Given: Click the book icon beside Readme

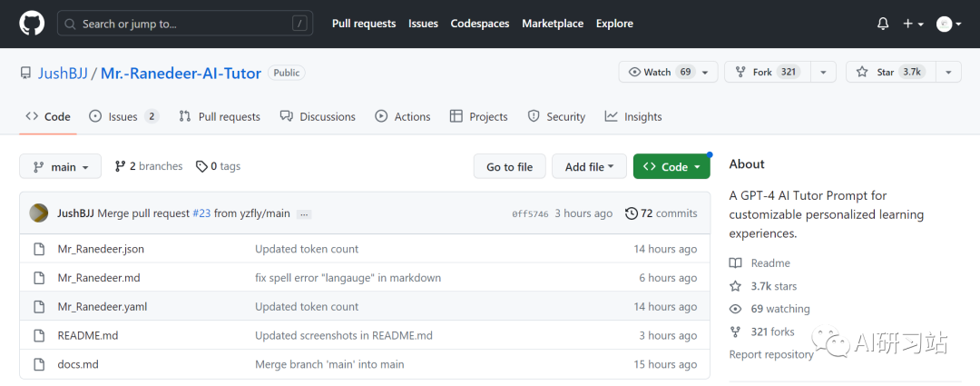Looking at the screenshot, I should tap(736, 263).
